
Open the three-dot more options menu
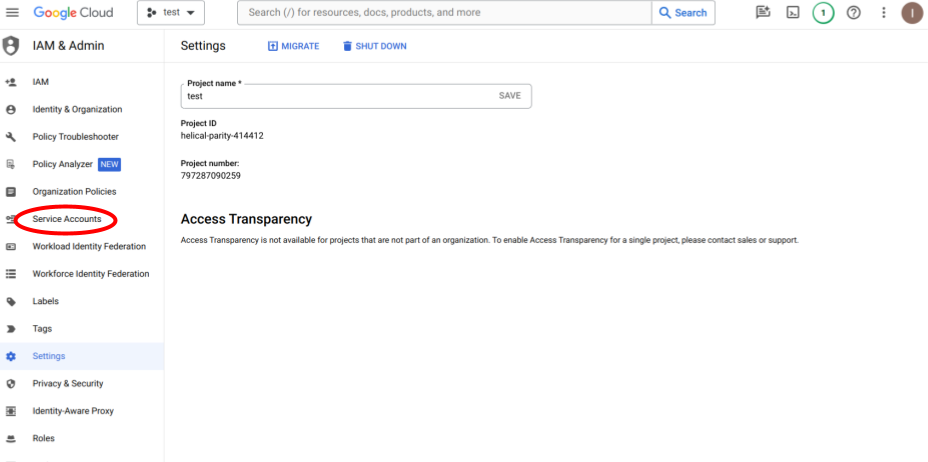883,13
